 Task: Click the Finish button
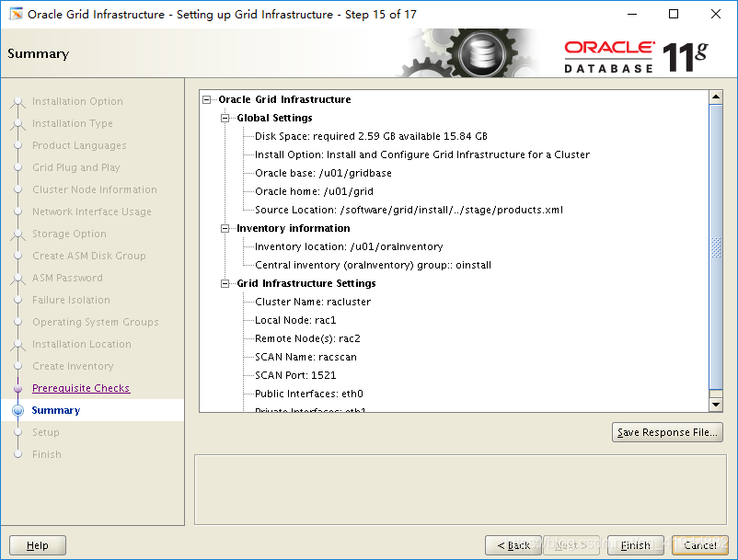(635, 545)
